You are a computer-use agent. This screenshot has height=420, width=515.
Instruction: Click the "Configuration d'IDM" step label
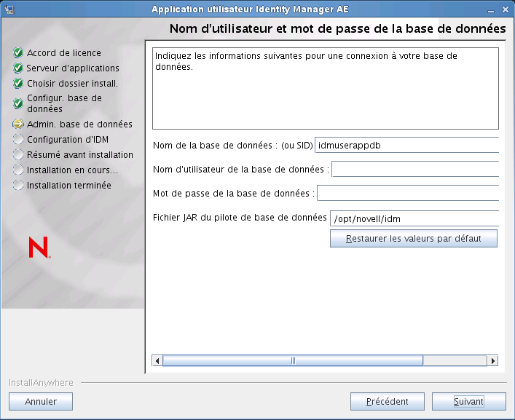click(x=68, y=140)
